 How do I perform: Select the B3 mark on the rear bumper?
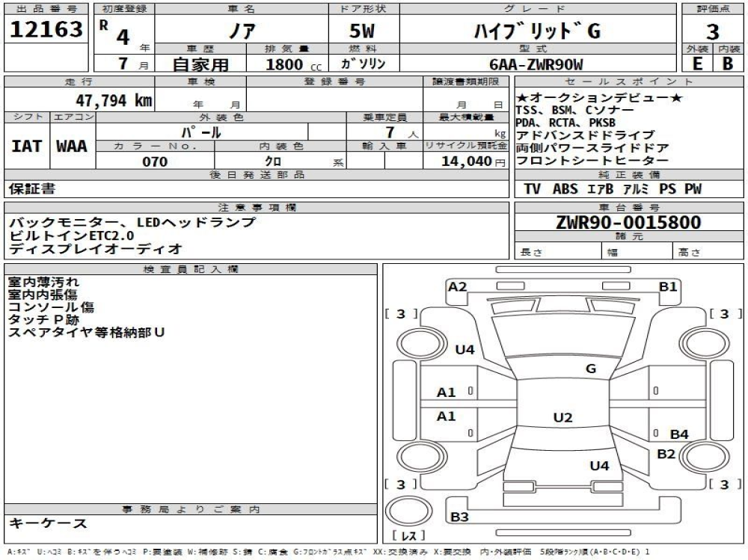tap(459, 517)
